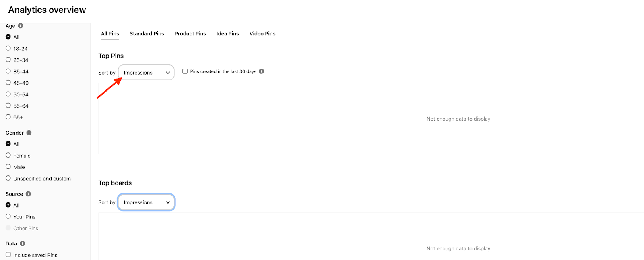
Task: Click the Top Pins heading
Action: tap(111, 56)
